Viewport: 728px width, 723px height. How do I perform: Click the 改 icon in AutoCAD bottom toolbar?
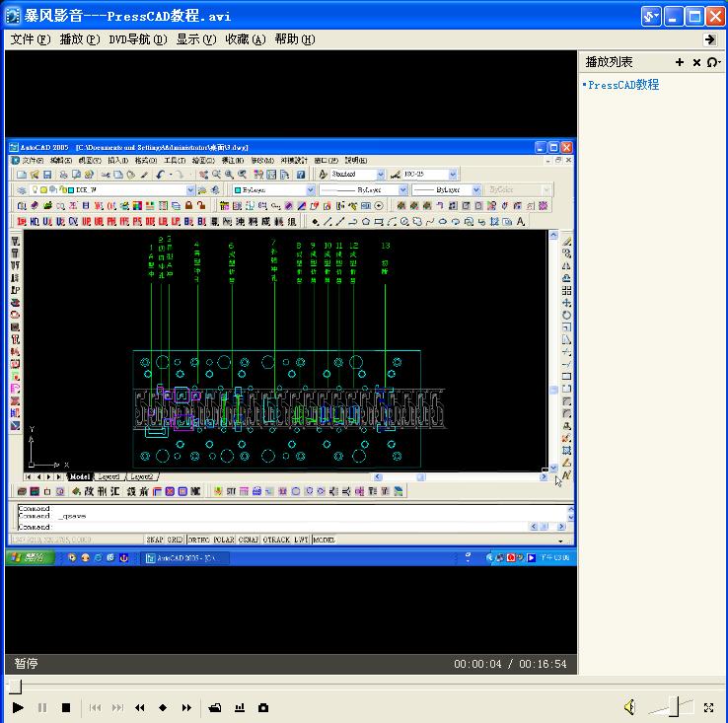(89, 491)
